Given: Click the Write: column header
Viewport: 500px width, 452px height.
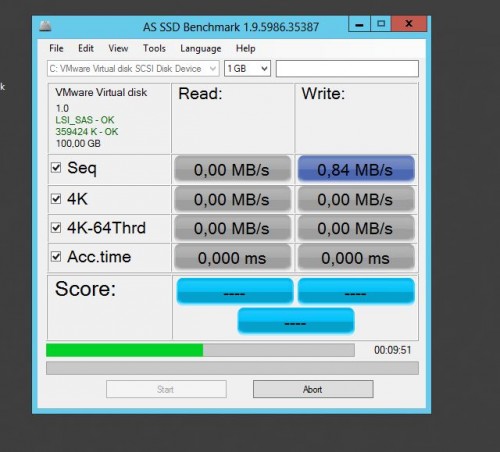Looking at the screenshot, I should [x=323, y=94].
